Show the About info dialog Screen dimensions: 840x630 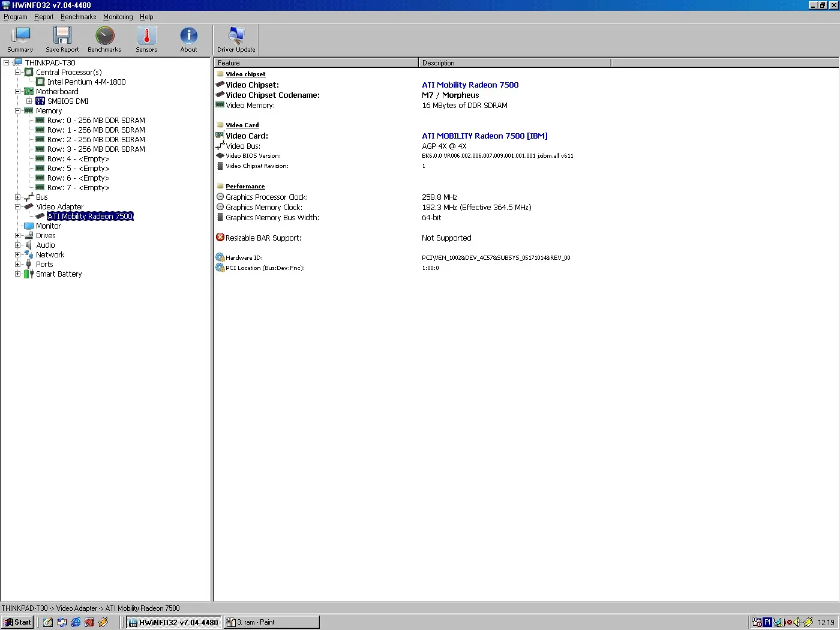coord(188,40)
